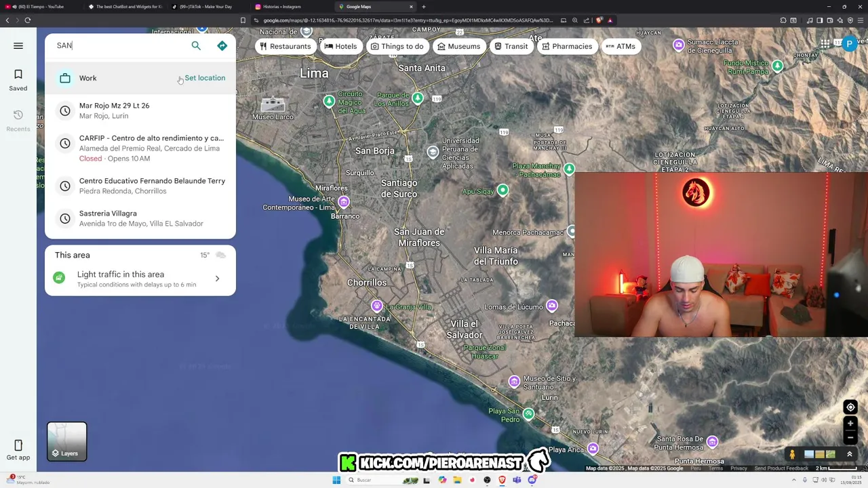Click the Fundo Mistico Rumi Pampa marker

click(x=777, y=66)
